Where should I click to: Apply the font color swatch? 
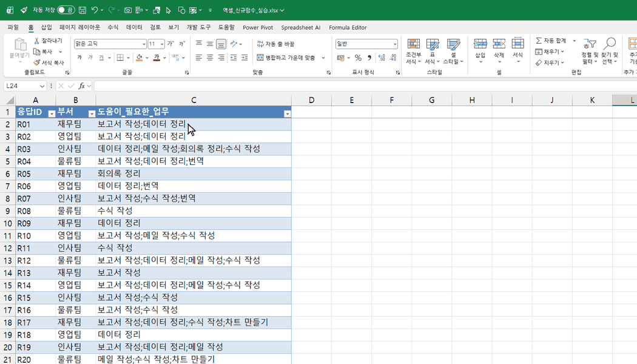click(x=157, y=58)
